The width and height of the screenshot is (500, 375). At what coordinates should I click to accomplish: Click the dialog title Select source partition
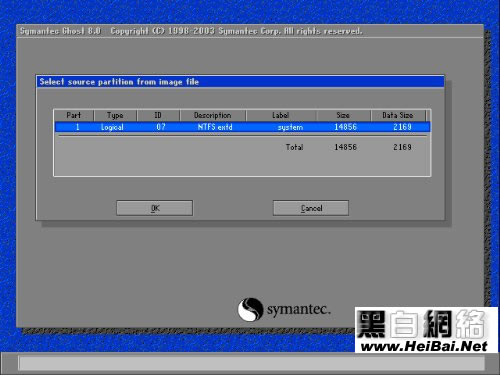tap(119, 82)
